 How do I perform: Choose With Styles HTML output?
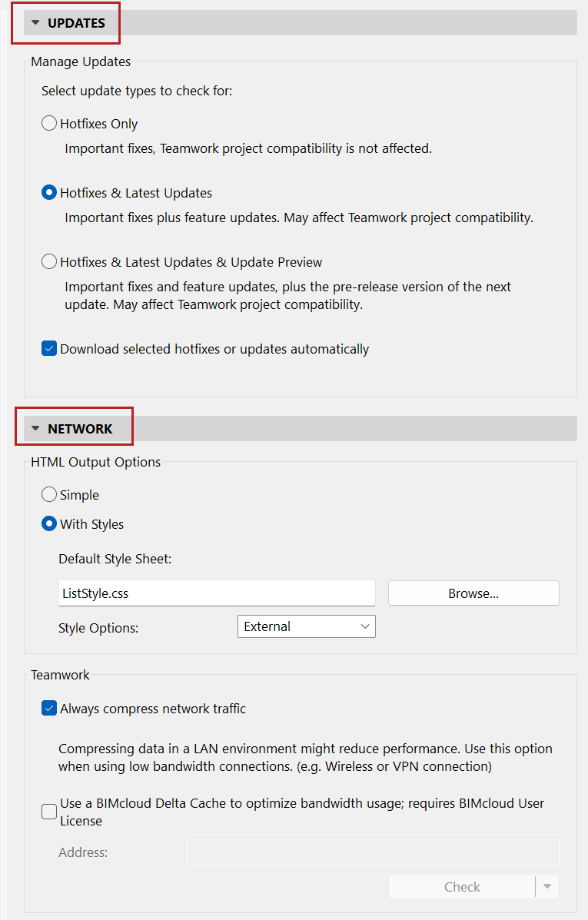pyautogui.click(x=49, y=524)
